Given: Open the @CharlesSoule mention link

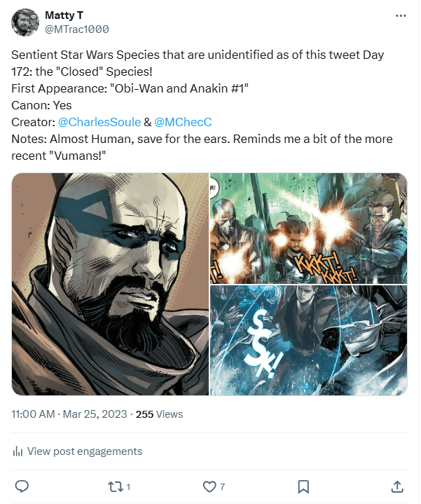Looking at the screenshot, I should click(x=98, y=122).
